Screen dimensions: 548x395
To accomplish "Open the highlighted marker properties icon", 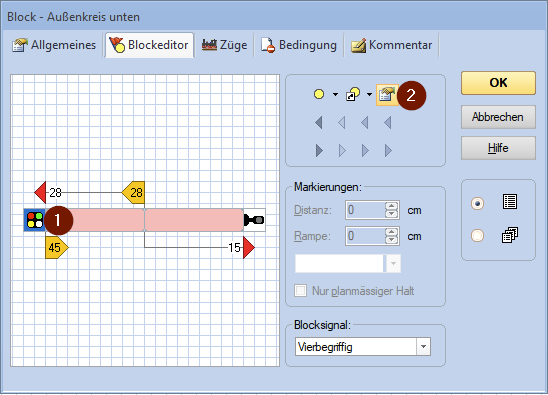I will coord(387,95).
